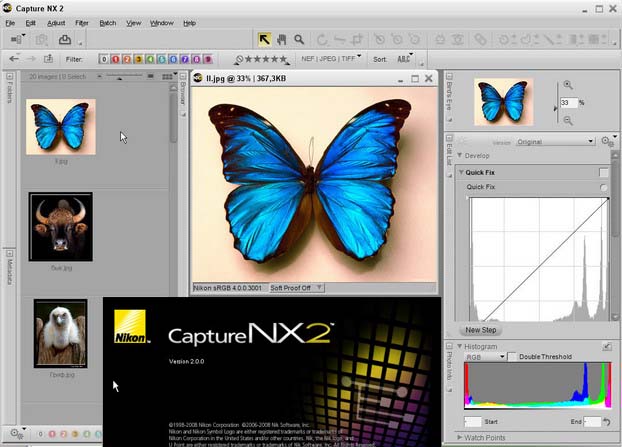This screenshot has width=622, height=447.
Task: Open the Filter menu
Action: click(x=82, y=23)
